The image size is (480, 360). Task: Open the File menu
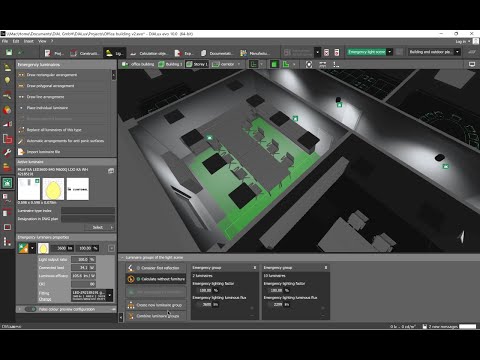point(5,41)
